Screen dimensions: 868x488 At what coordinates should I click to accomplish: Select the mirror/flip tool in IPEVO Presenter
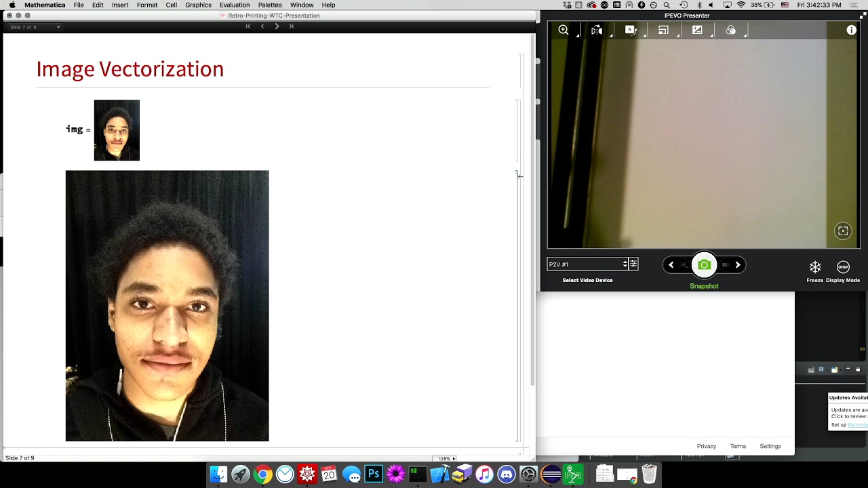pos(597,30)
